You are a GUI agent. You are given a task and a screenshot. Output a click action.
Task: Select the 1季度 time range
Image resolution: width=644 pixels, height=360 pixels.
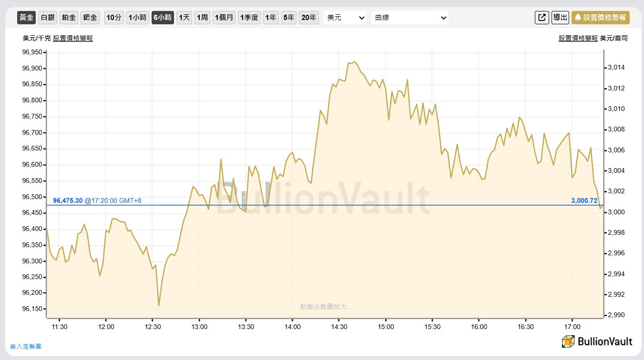249,18
